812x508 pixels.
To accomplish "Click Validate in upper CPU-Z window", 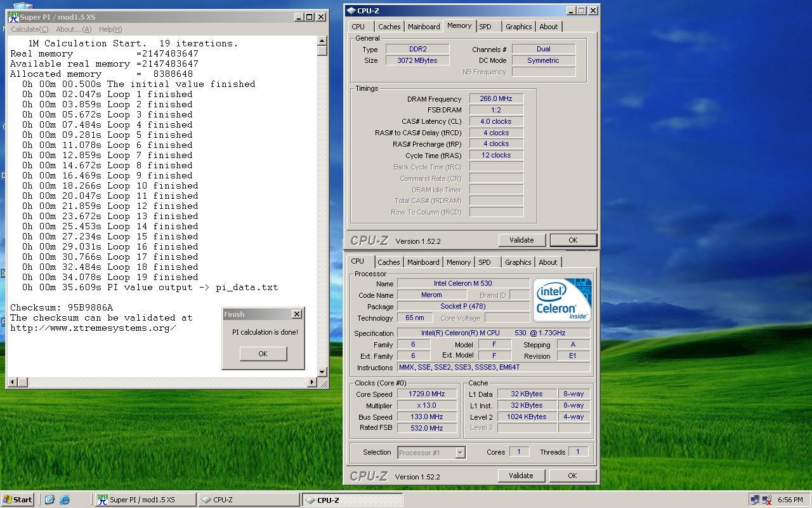I will pyautogui.click(x=521, y=240).
